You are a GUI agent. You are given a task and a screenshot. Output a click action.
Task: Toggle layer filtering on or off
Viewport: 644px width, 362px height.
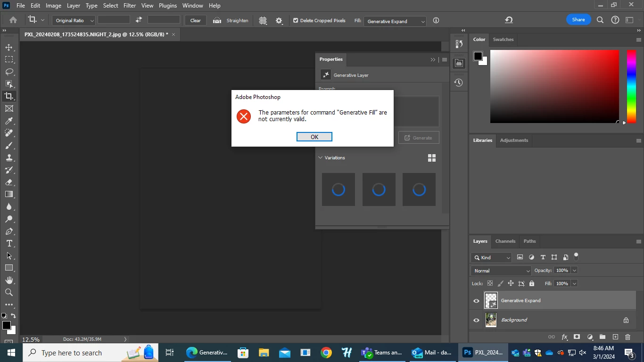[576, 257]
